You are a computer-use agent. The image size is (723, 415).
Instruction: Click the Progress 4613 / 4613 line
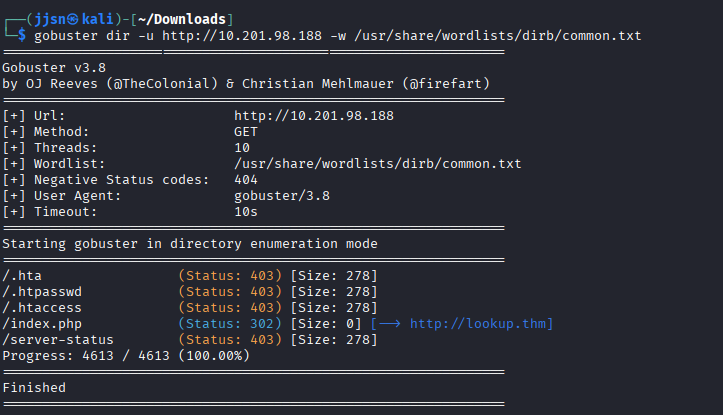125,355
